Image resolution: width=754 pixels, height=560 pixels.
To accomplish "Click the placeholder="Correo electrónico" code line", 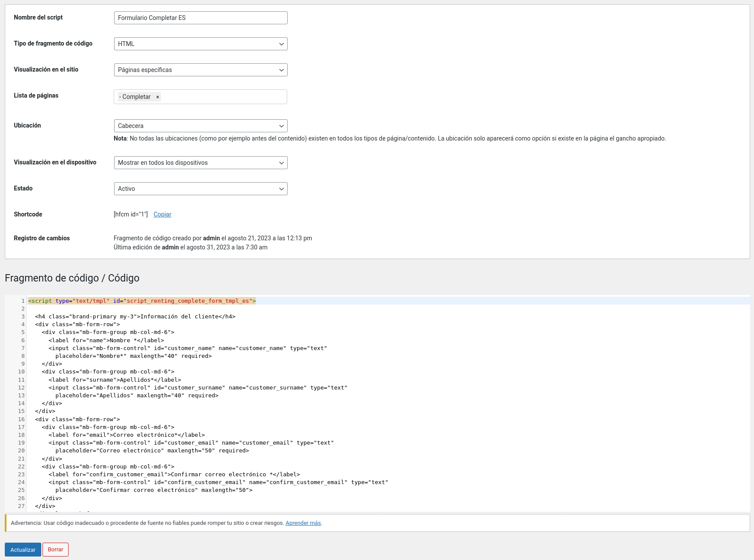I will pos(152,451).
